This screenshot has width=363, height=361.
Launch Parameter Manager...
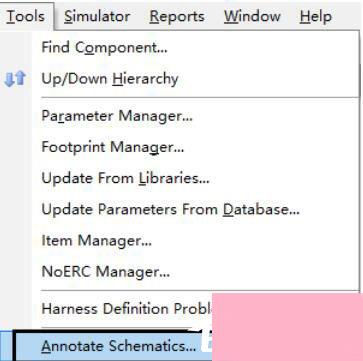[x=196, y=116]
